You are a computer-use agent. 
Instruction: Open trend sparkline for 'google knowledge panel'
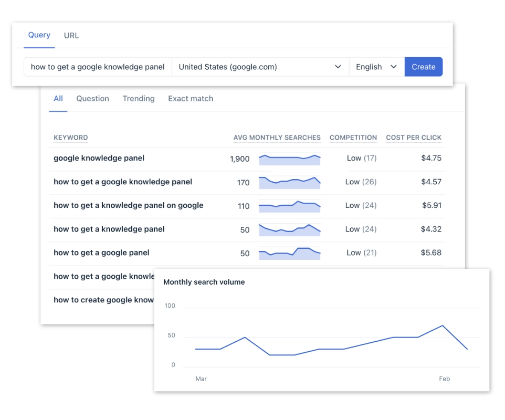tap(290, 160)
